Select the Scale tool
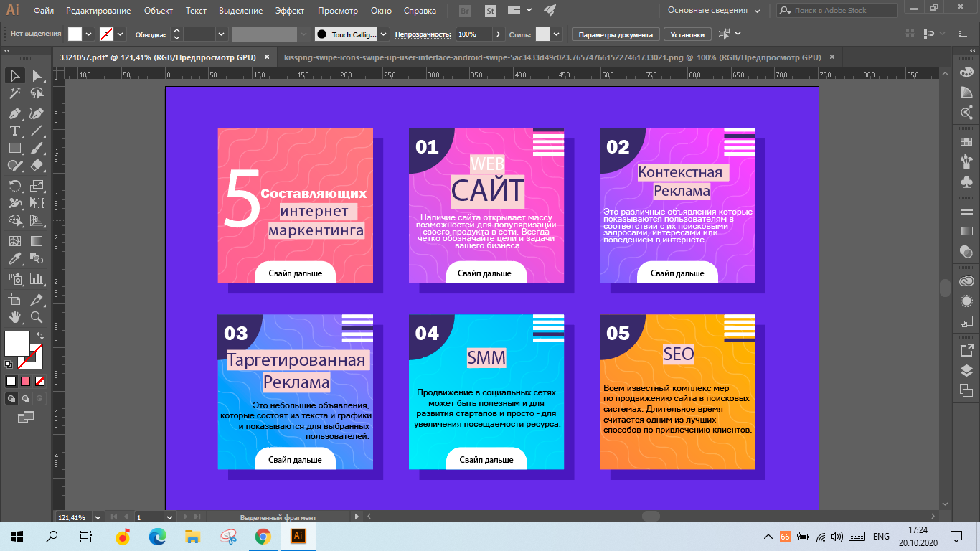The width and height of the screenshot is (980, 551). [37, 186]
